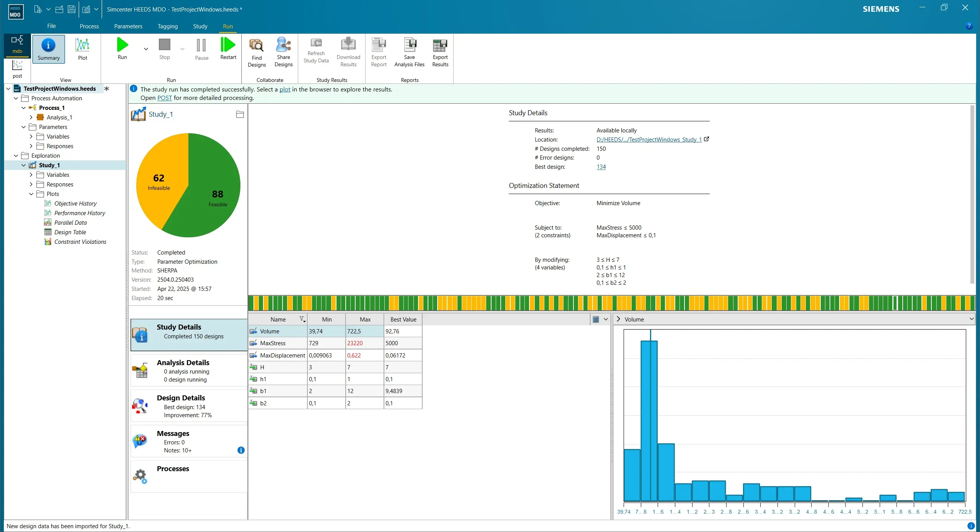
Task: Select the Messages card
Action: (189, 441)
